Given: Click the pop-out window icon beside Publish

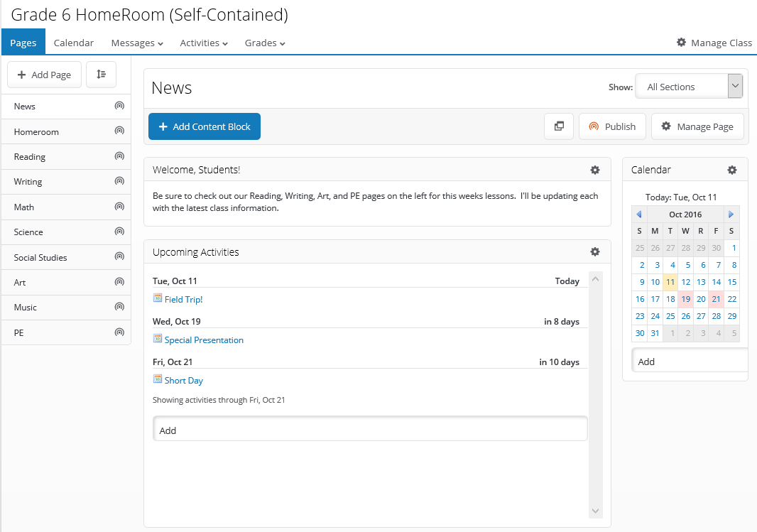Looking at the screenshot, I should click(x=559, y=126).
